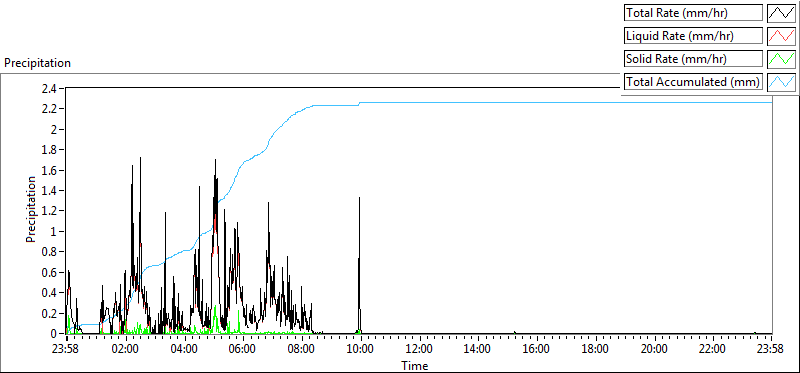The image size is (800, 373).
Task: Click the 23:58 start time axis label
Action: (x=66, y=350)
